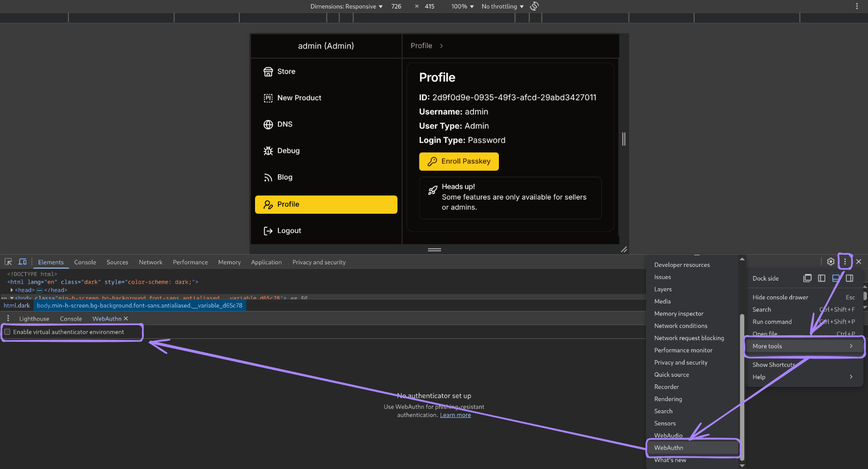The image size is (868, 469).
Task: Expand the More tools submenu
Action: 803,346
